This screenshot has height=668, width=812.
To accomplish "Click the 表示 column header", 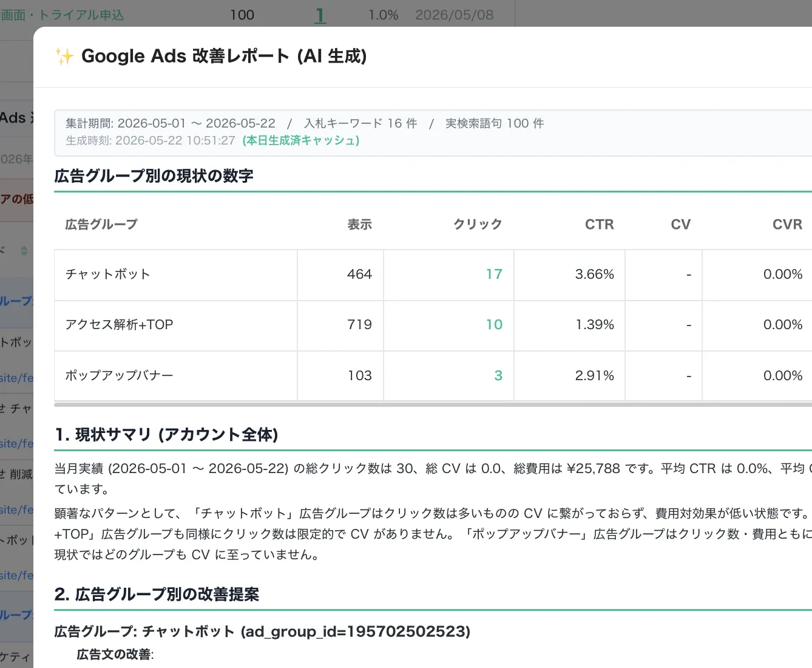I will (x=360, y=225).
